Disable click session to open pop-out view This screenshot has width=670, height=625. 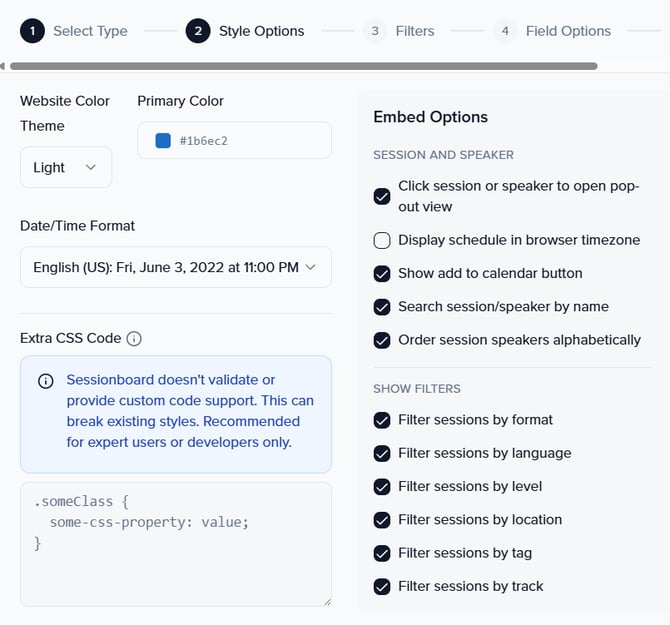click(x=382, y=196)
